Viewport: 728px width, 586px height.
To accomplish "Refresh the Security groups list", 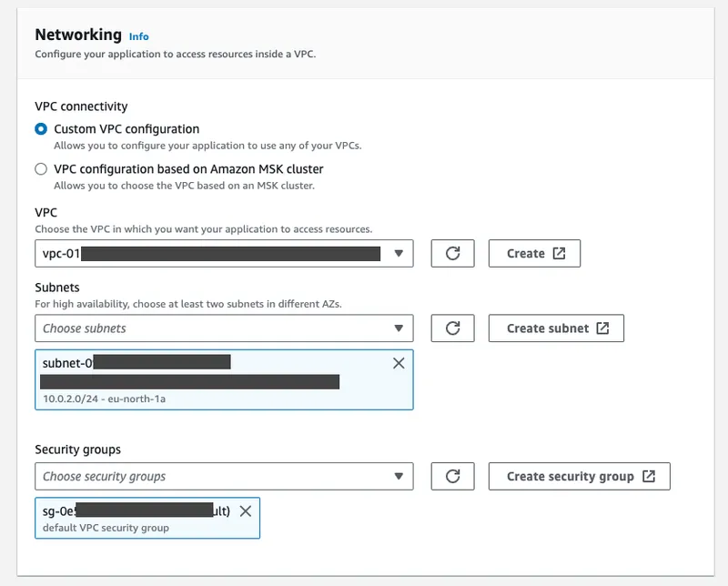I will point(452,476).
